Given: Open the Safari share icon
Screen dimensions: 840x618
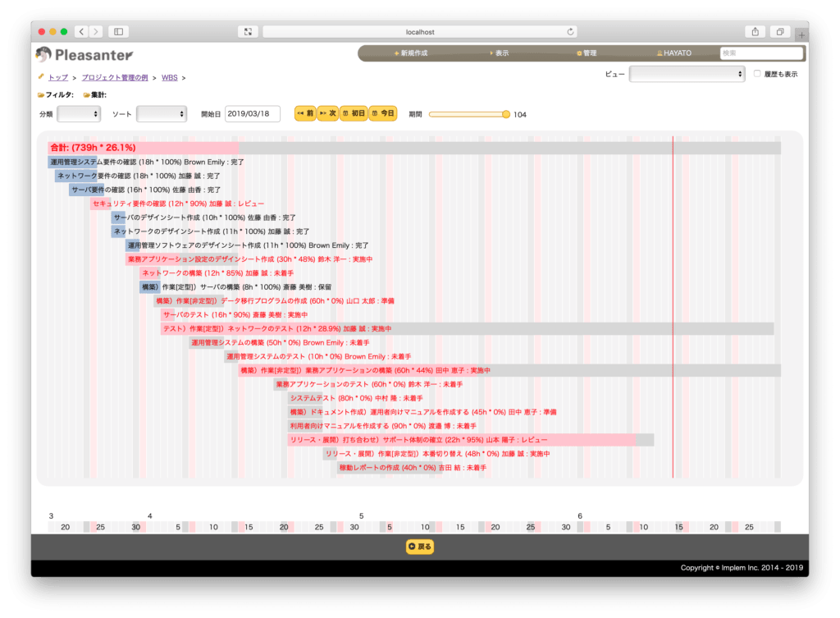Looking at the screenshot, I should (755, 32).
